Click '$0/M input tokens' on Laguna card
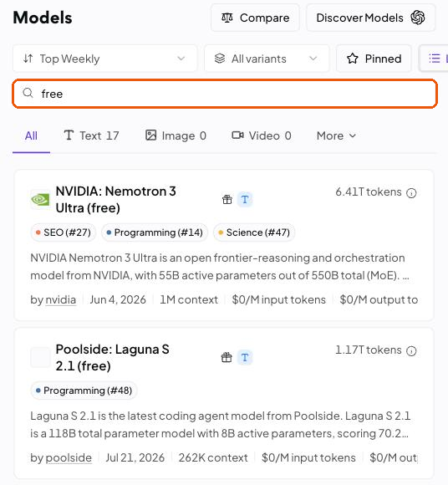 click(308, 457)
